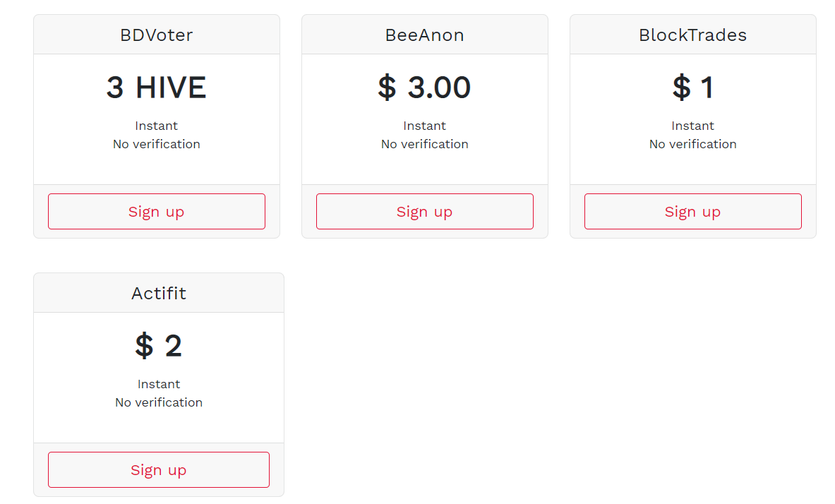Click No verification in BDVoter card
The image size is (835, 504).
[157, 144]
